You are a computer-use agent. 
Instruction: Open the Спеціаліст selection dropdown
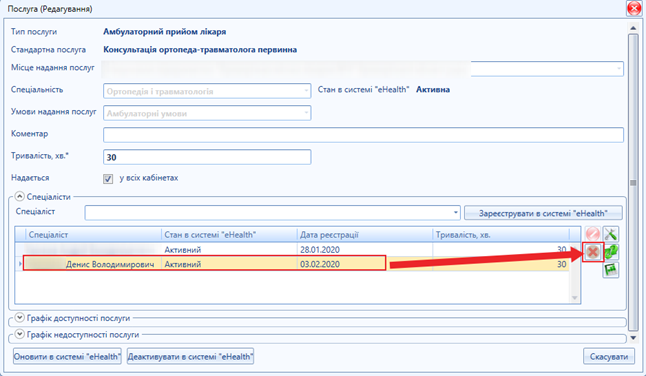pos(455,213)
